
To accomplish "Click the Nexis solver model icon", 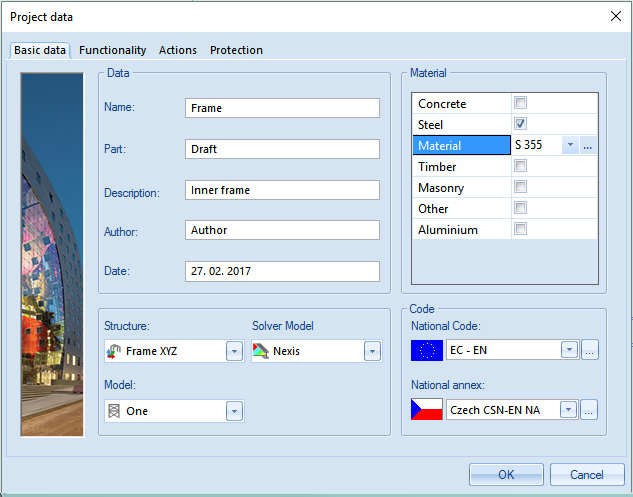I will (261, 351).
